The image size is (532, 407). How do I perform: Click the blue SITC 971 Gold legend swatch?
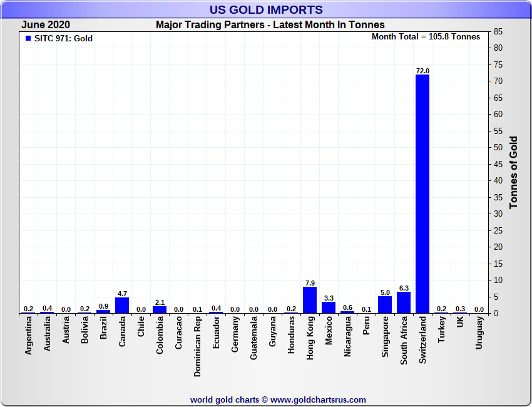[x=28, y=38]
